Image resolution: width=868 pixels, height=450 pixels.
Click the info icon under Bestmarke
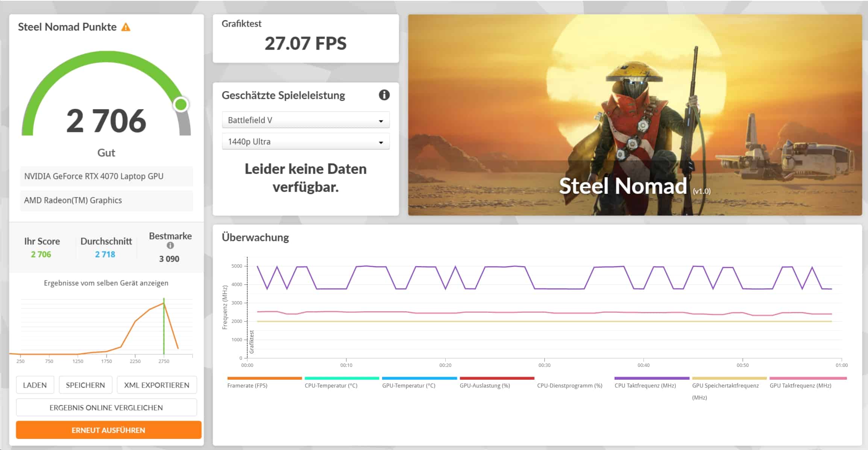170,245
